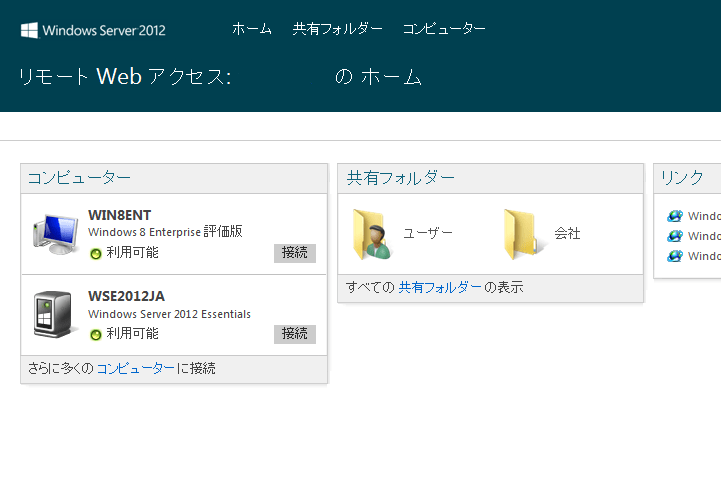Open the コンピューター menu in the header

444,29
